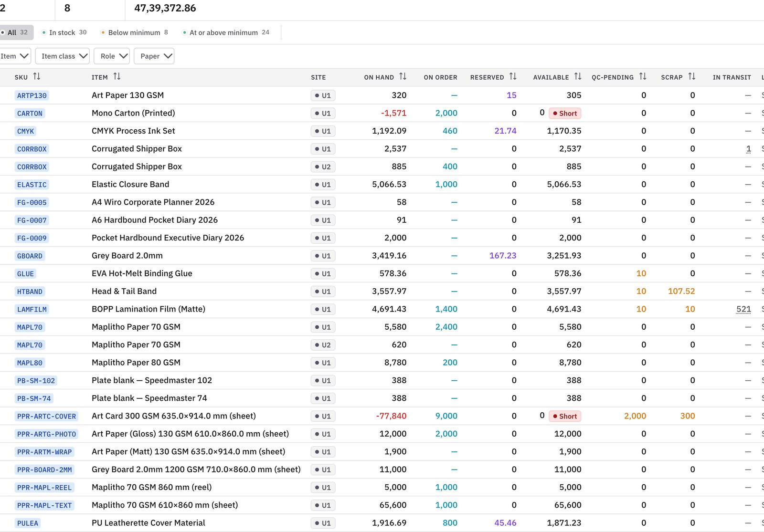The width and height of the screenshot is (764, 532).
Task: Sort On Hand column arrows icon
Action: (403, 76)
